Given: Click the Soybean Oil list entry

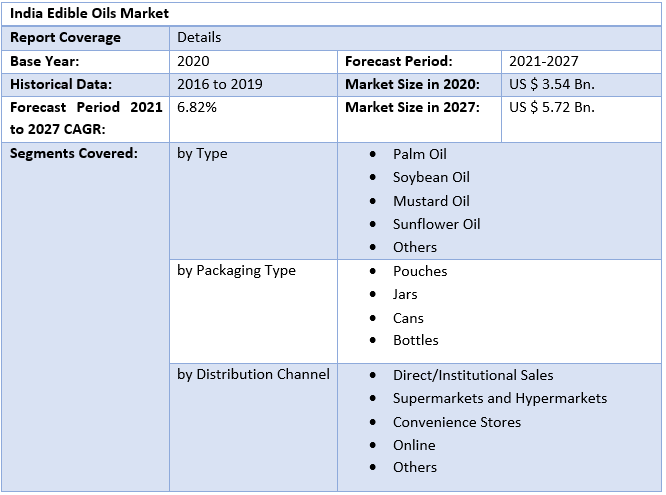Looking at the screenshot, I should (x=430, y=178).
